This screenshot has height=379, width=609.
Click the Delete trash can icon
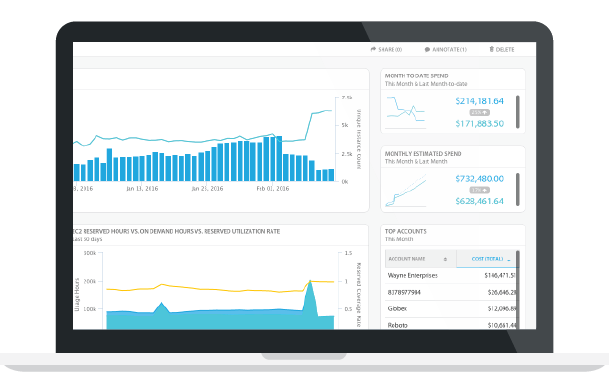pyautogui.click(x=491, y=49)
